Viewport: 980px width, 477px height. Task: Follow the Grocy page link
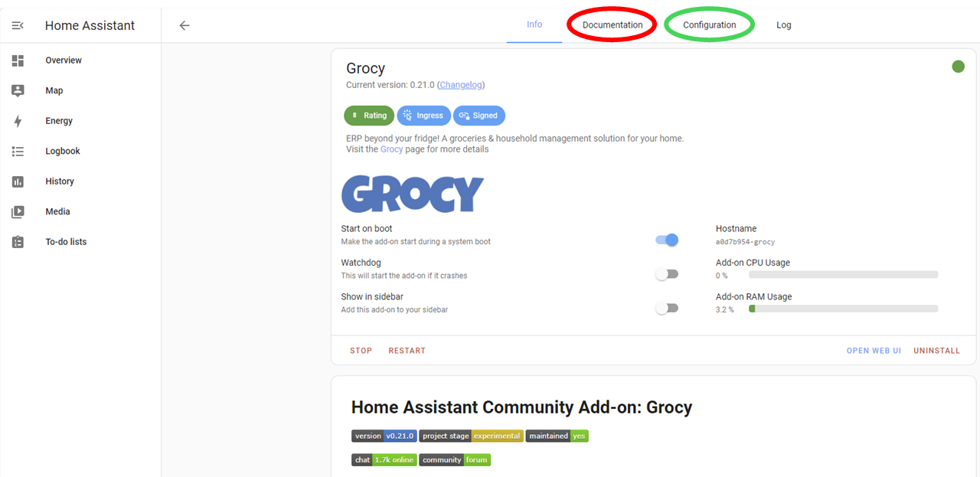(391, 149)
